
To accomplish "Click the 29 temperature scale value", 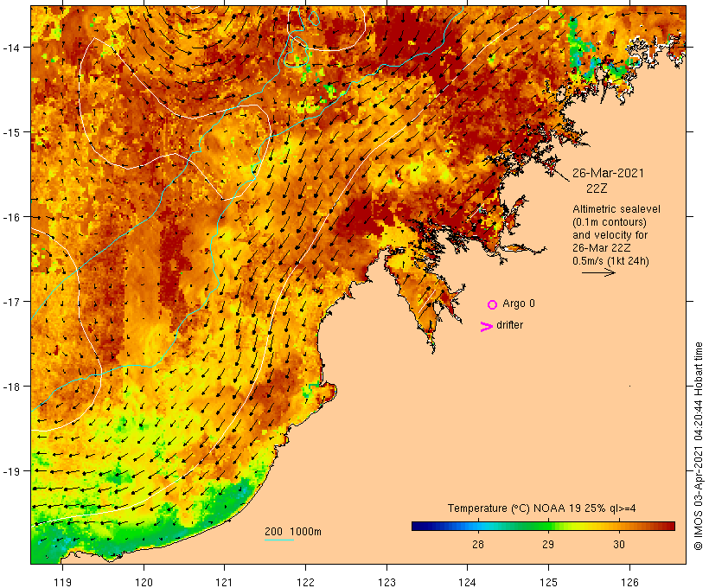I will (548, 545).
